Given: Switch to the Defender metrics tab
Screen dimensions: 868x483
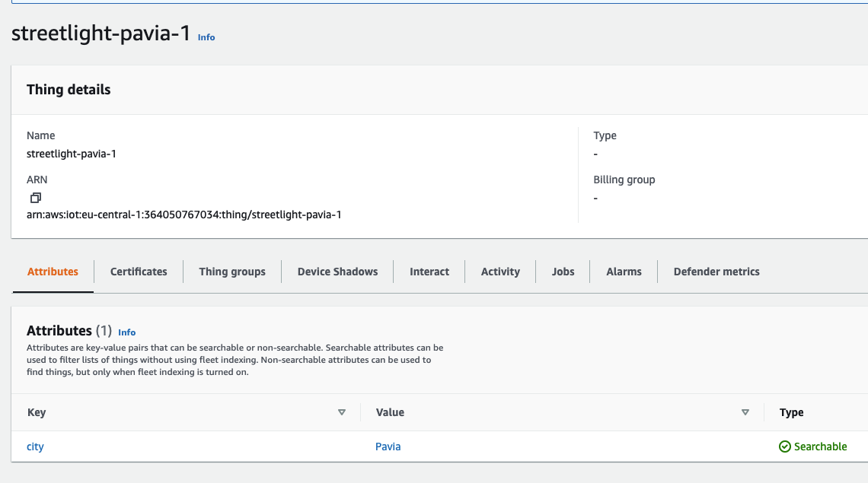Looking at the screenshot, I should tap(716, 272).
